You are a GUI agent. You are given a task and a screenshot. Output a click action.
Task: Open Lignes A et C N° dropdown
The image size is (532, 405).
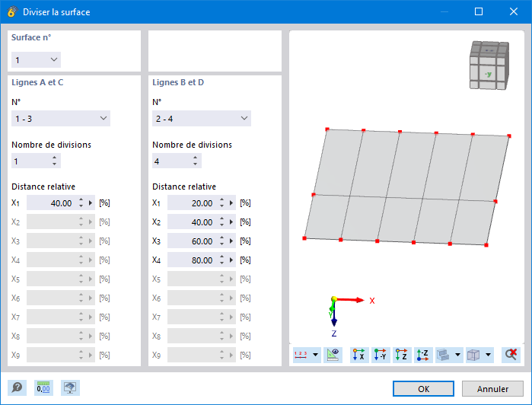(61, 119)
